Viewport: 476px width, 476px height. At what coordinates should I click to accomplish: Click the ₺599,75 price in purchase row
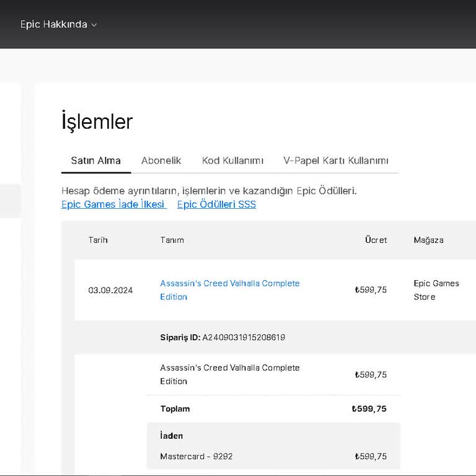pos(371,290)
